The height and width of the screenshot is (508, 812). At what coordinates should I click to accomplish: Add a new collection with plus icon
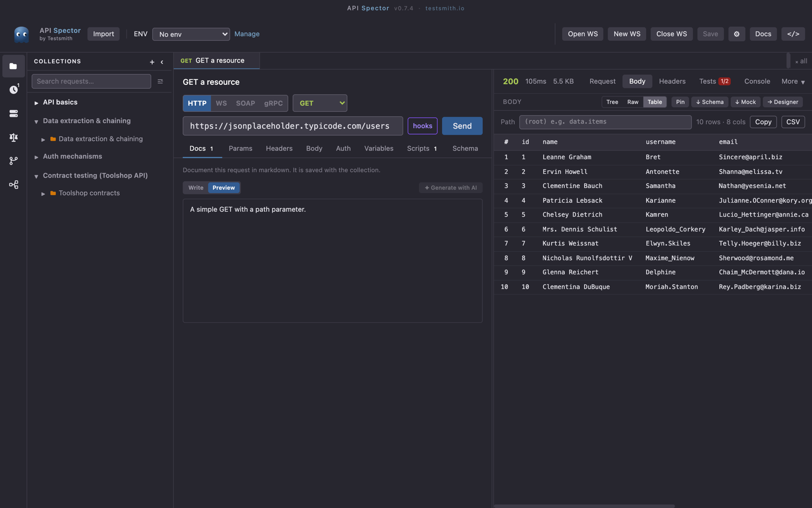coord(152,62)
